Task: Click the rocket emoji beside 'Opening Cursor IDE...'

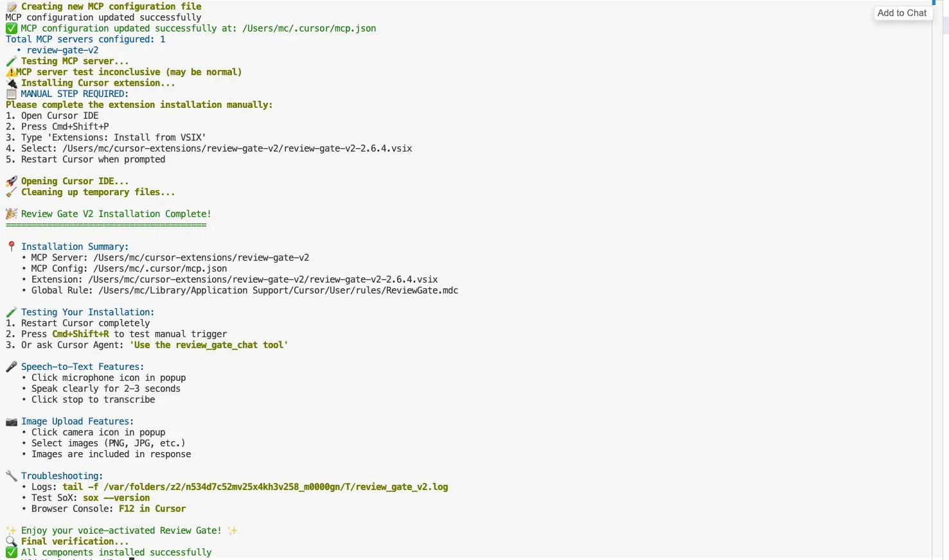Action: pyautogui.click(x=12, y=181)
